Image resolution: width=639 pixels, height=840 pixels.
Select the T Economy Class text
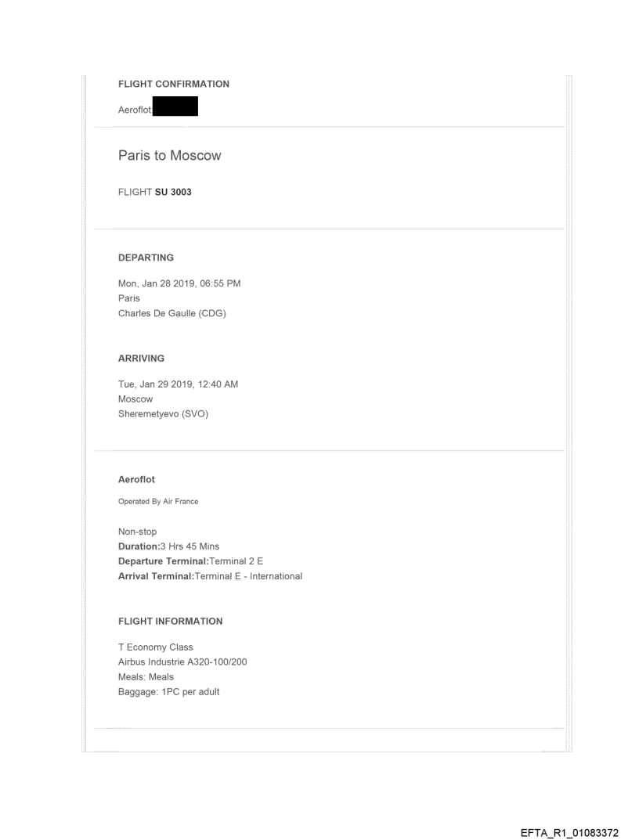coord(155,647)
